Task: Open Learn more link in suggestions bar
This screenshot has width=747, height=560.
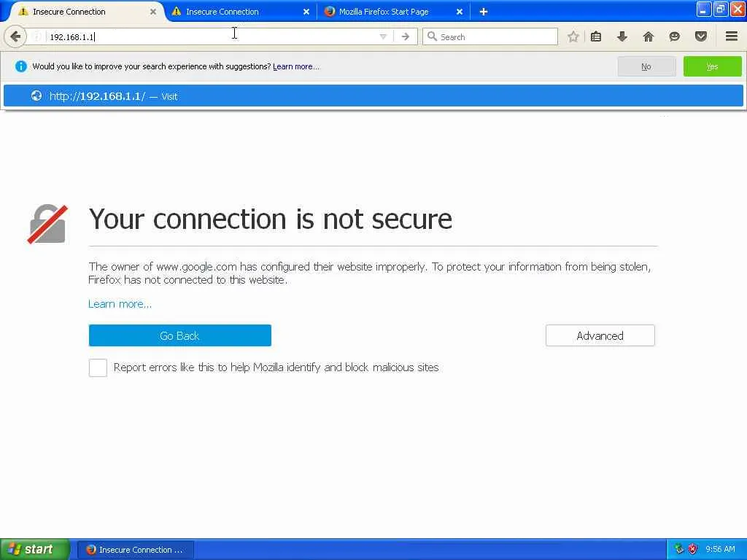Action: point(296,66)
